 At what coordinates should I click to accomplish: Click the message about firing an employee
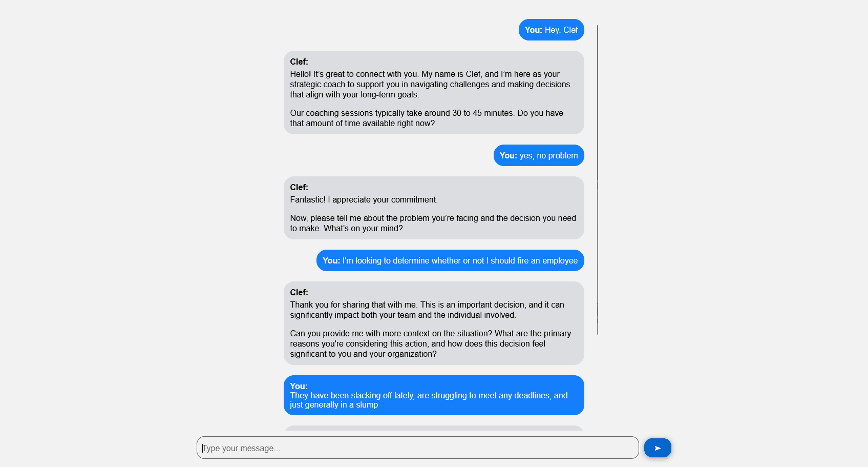click(x=450, y=260)
